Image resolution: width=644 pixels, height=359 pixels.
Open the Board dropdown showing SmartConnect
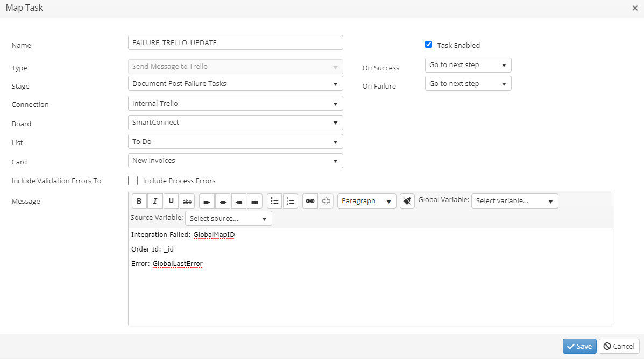[235, 123]
